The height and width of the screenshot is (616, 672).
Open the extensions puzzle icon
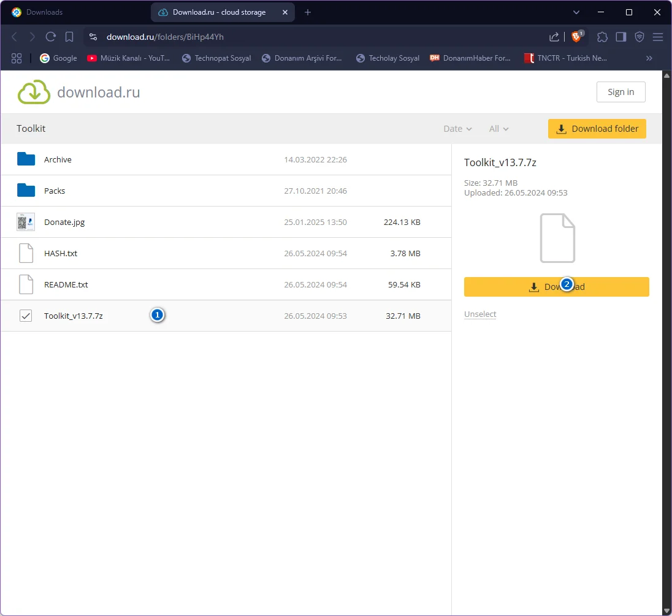coord(602,37)
